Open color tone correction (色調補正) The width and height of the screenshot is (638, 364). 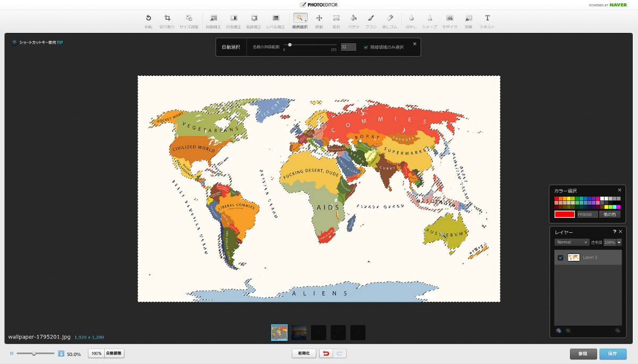(254, 21)
